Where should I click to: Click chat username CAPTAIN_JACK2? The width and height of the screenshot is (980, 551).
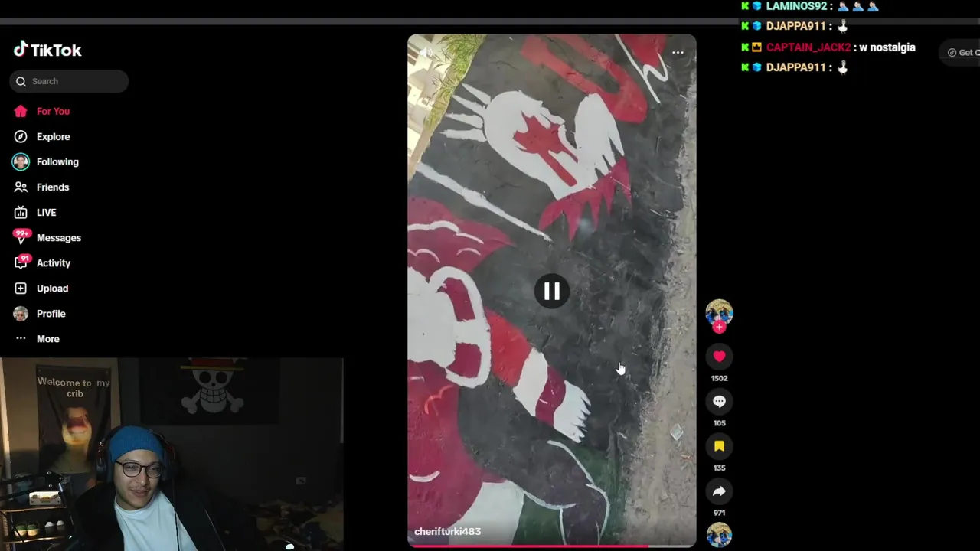point(808,47)
